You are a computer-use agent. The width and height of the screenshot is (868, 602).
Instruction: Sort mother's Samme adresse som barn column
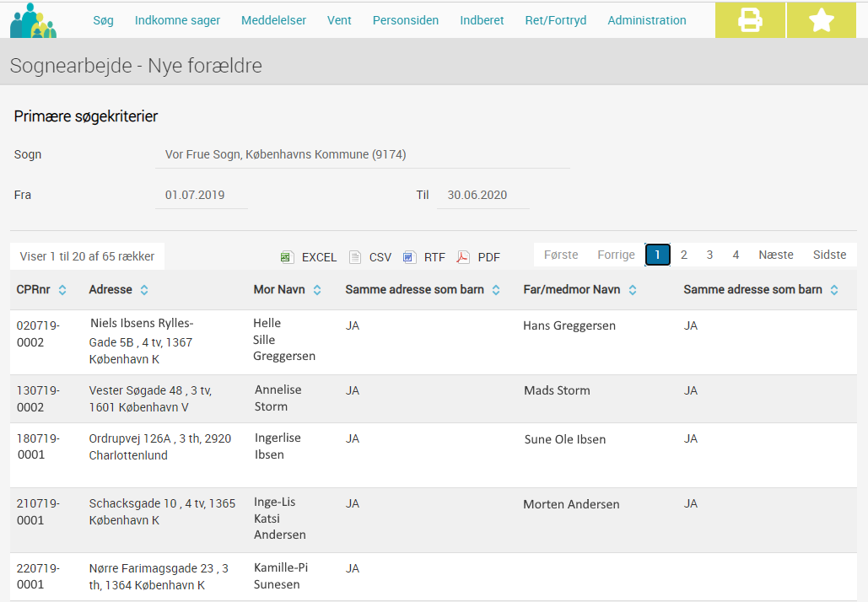496,290
